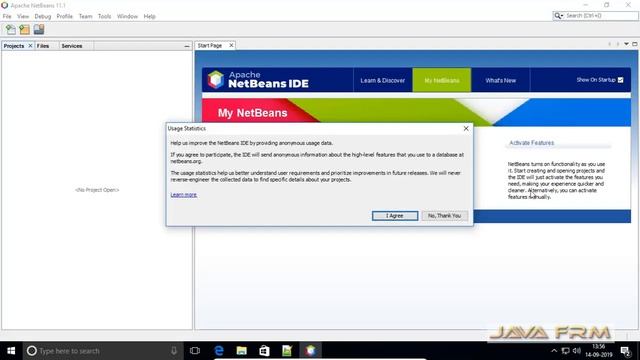Click the search magnifier icon
The width and height of the screenshot is (640, 360).
pyautogui.click(x=558, y=16)
